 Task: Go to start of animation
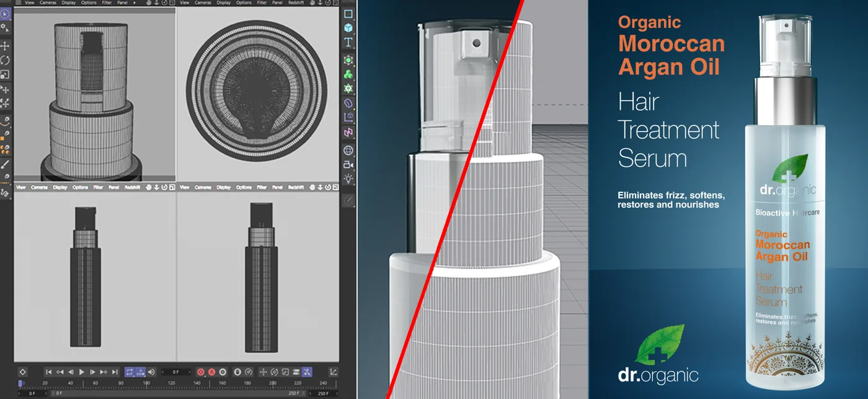48,372
